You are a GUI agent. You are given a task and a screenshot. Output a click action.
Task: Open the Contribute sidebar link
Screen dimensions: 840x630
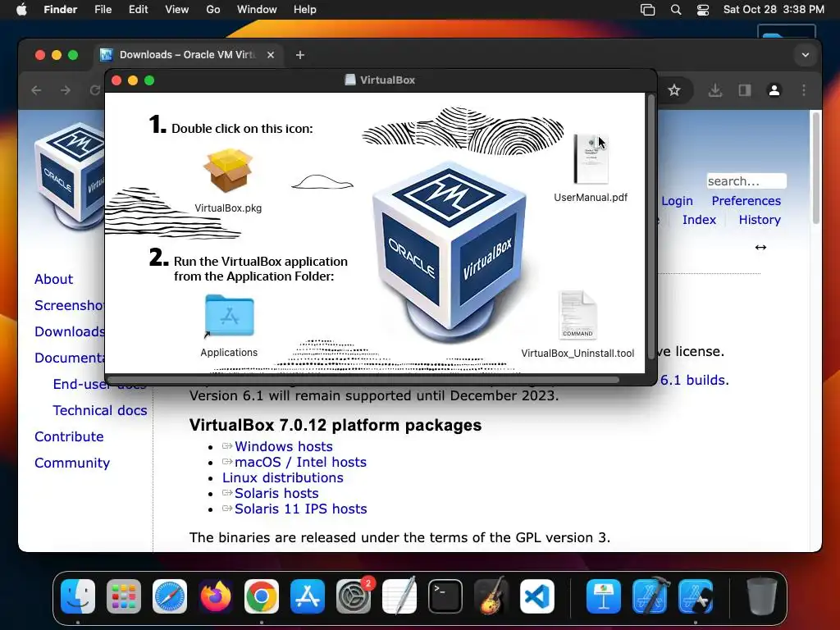click(69, 436)
